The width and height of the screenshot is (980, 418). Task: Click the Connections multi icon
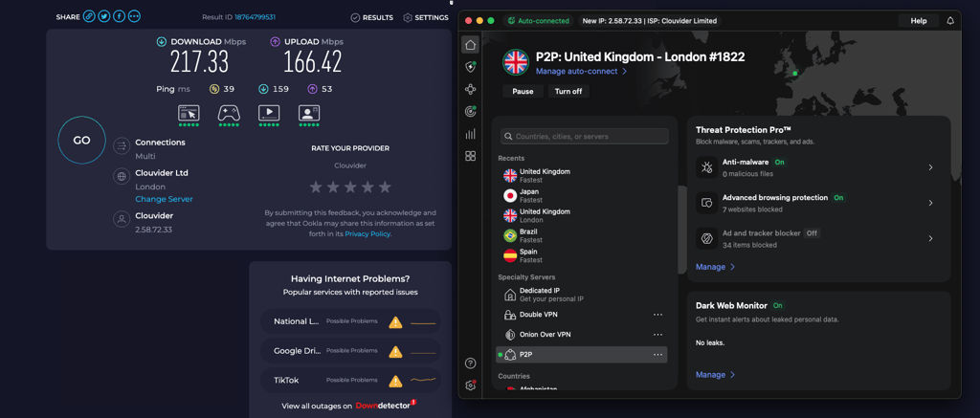click(x=122, y=146)
